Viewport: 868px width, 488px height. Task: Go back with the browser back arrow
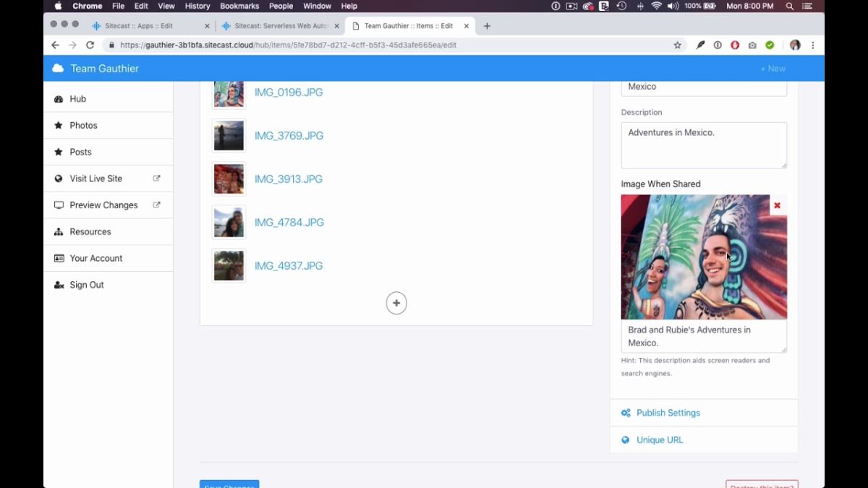(55, 45)
